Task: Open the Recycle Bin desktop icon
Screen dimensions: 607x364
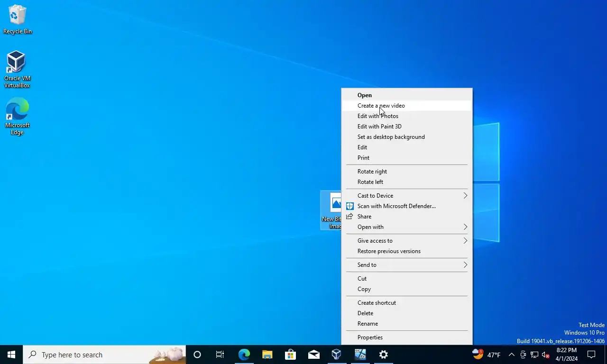Action: tap(17, 19)
